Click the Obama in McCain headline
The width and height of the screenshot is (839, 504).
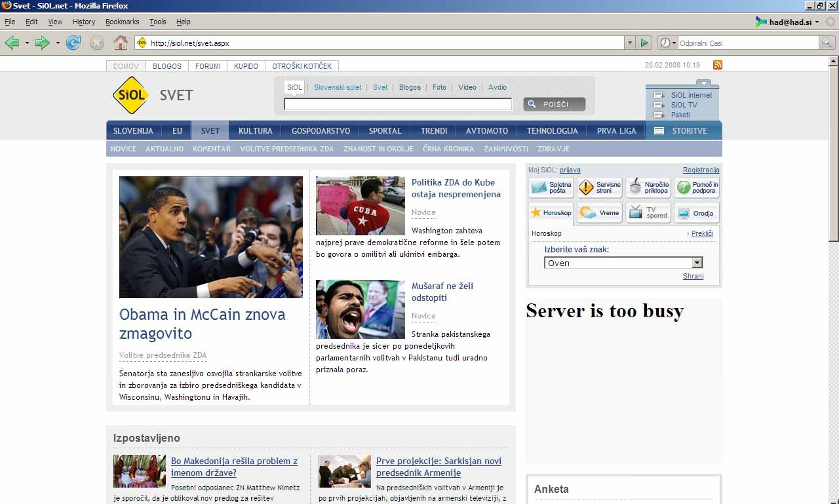coord(202,324)
